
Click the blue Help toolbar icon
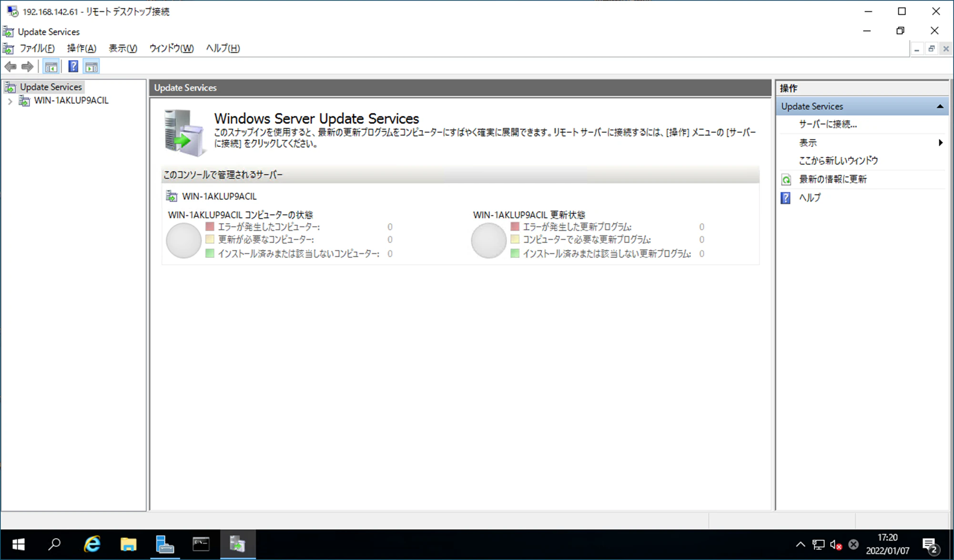73,67
